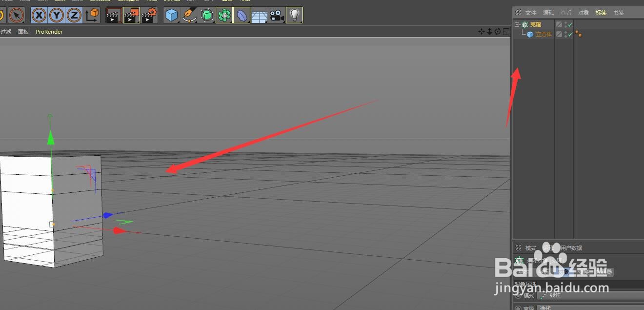This screenshot has height=310, width=644.
Task: Render the current view with clapperboard icon
Action: tap(114, 16)
